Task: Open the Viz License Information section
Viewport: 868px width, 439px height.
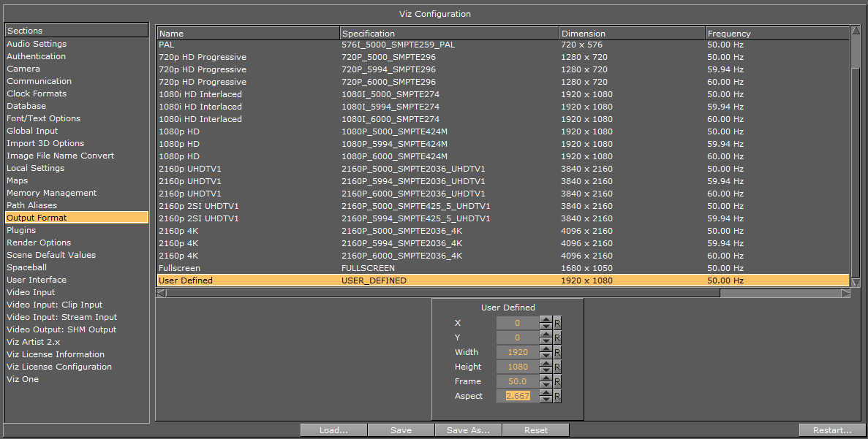Action: point(76,355)
